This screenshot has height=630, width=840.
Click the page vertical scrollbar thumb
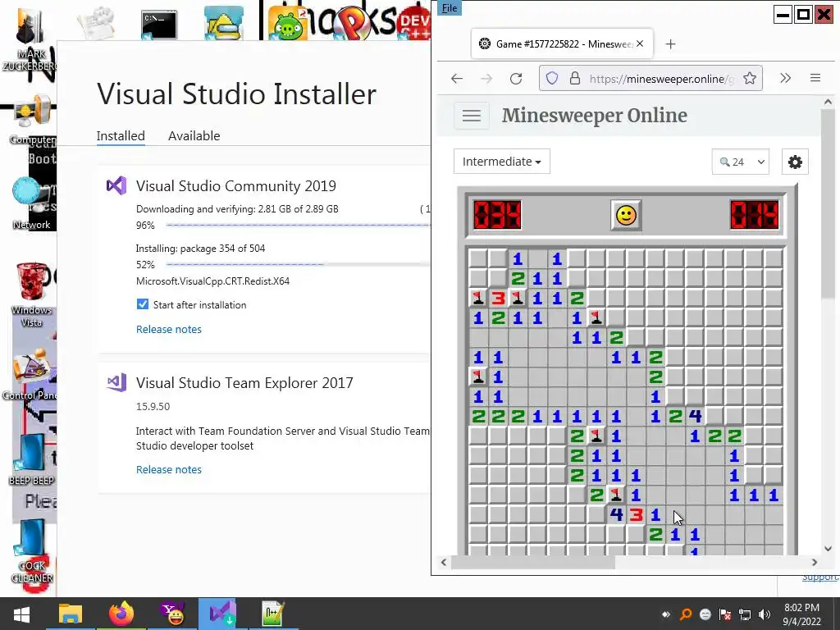point(828,203)
